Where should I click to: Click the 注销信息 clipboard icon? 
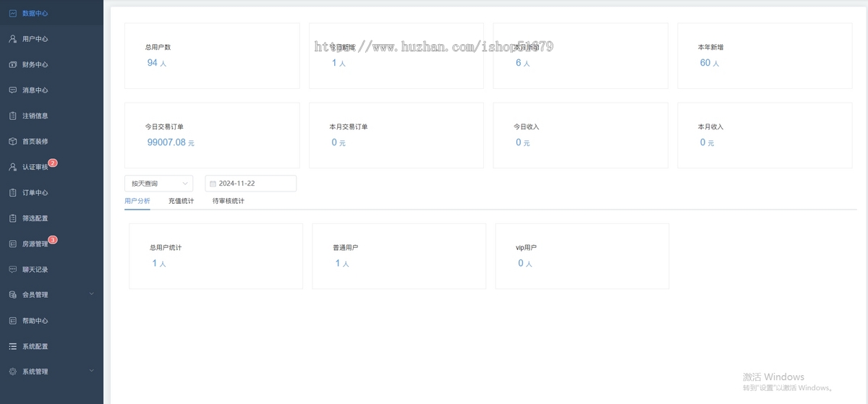(x=12, y=116)
